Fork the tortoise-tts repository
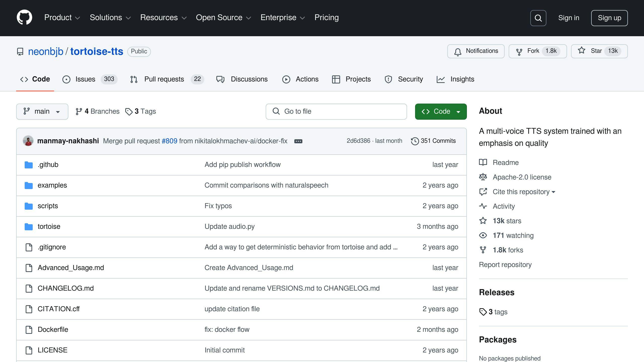644x362 pixels. point(538,51)
